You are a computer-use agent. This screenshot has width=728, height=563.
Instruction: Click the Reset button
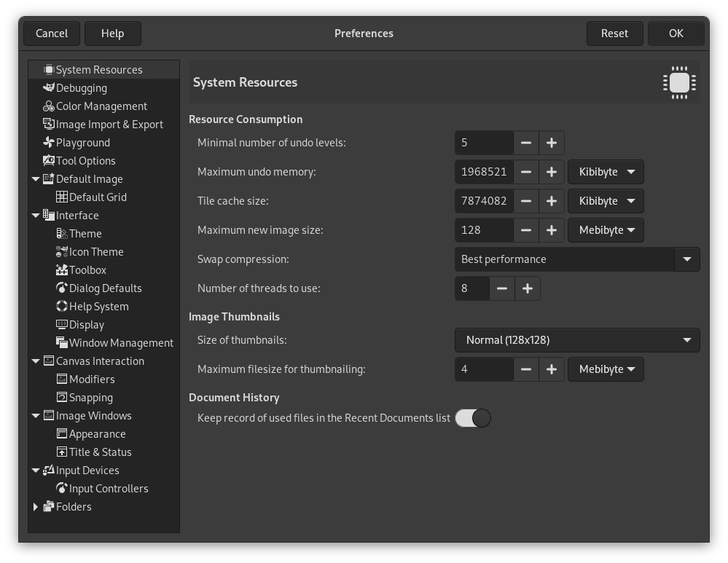point(614,33)
